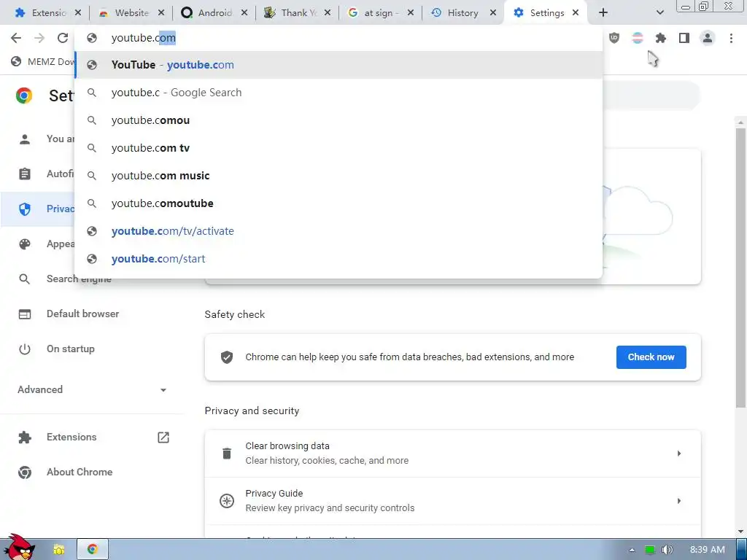
Task: Click the trash icon beside Clear browsing data
Action: (x=227, y=454)
